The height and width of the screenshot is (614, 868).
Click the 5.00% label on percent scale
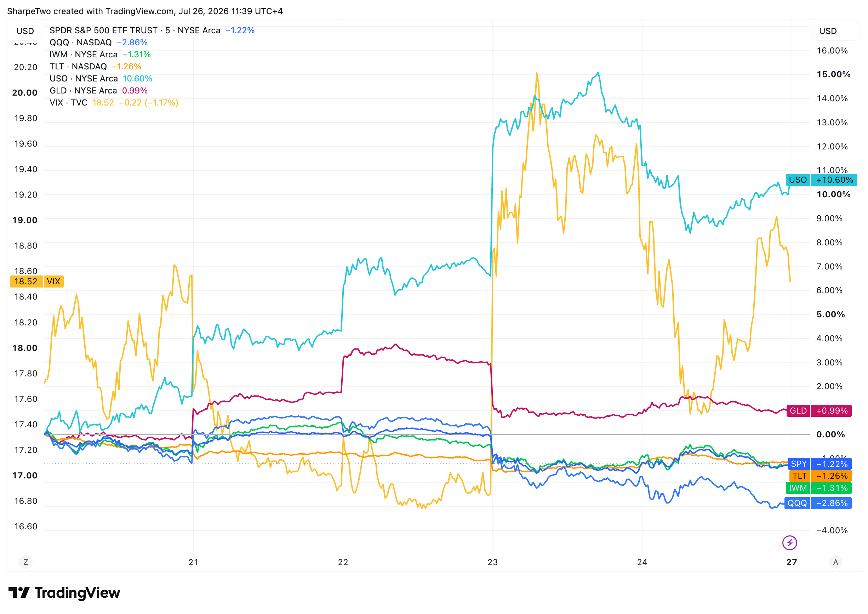click(x=830, y=314)
